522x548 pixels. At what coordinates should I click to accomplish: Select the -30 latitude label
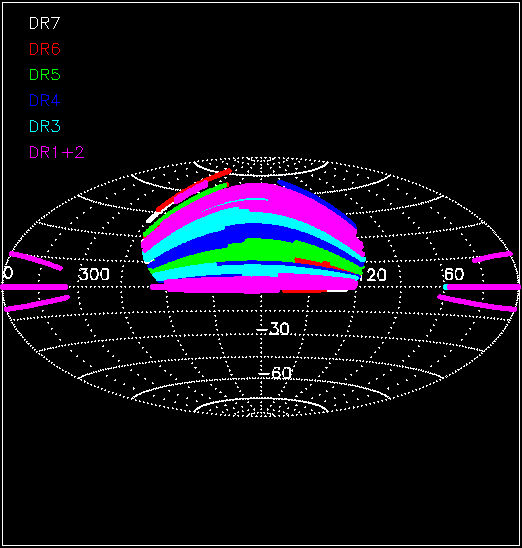[273, 329]
